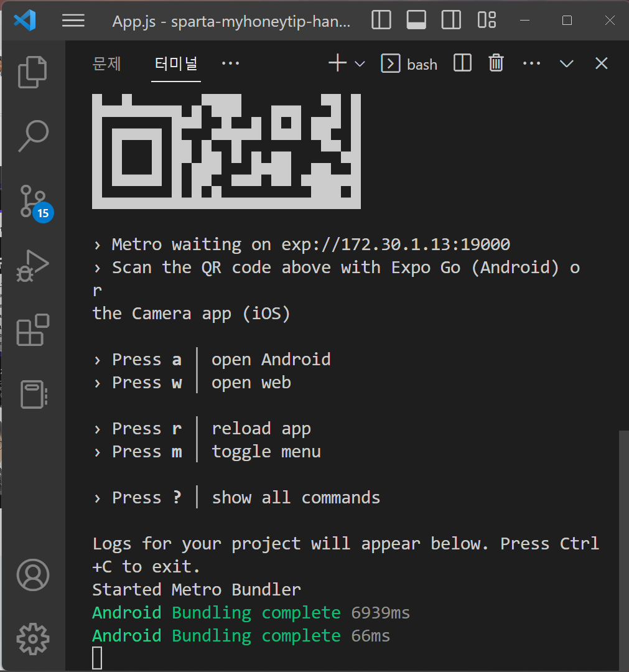Click the terminal QR code

click(226, 151)
